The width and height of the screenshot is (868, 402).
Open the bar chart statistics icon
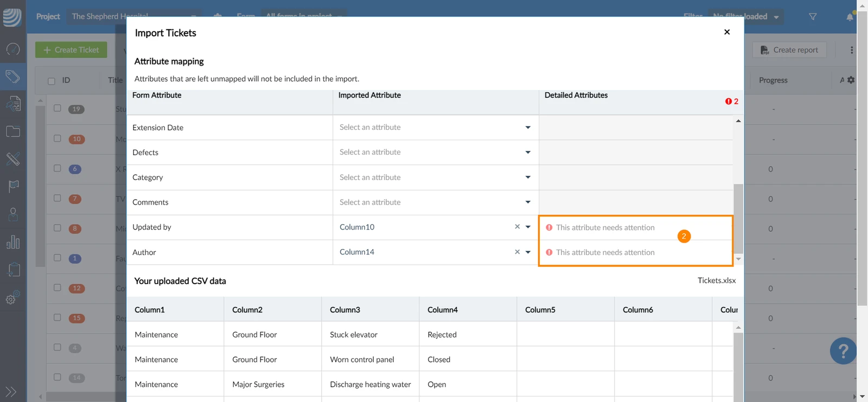[13, 242]
